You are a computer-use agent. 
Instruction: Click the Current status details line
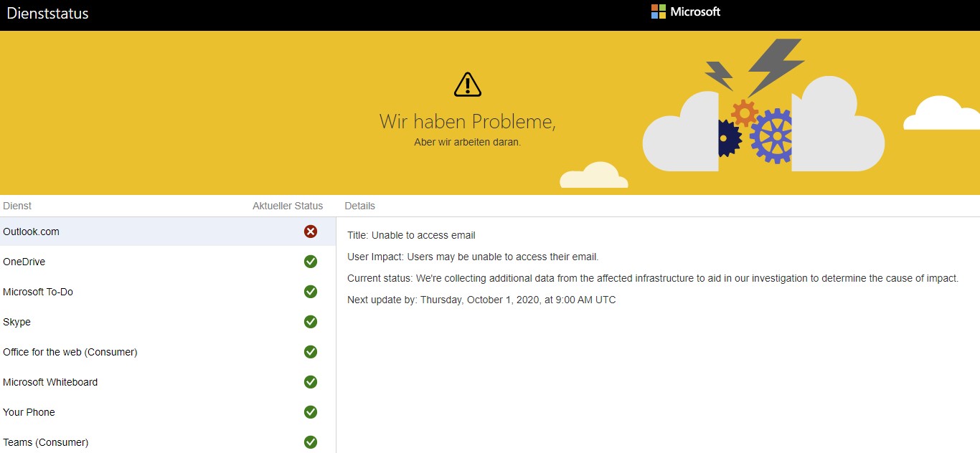[x=653, y=278]
